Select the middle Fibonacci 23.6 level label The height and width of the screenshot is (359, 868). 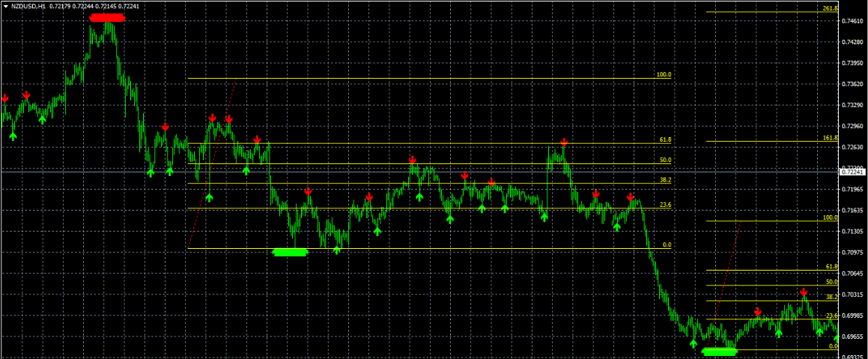tap(665, 205)
